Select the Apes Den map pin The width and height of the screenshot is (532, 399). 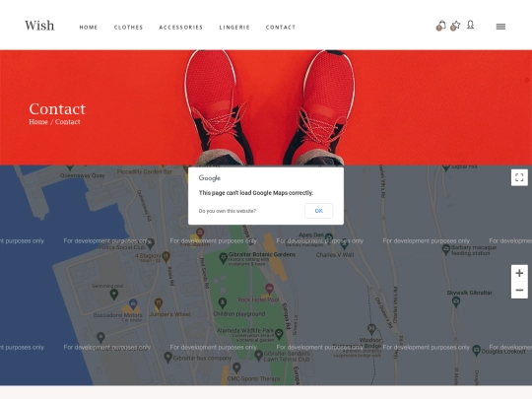329,237
